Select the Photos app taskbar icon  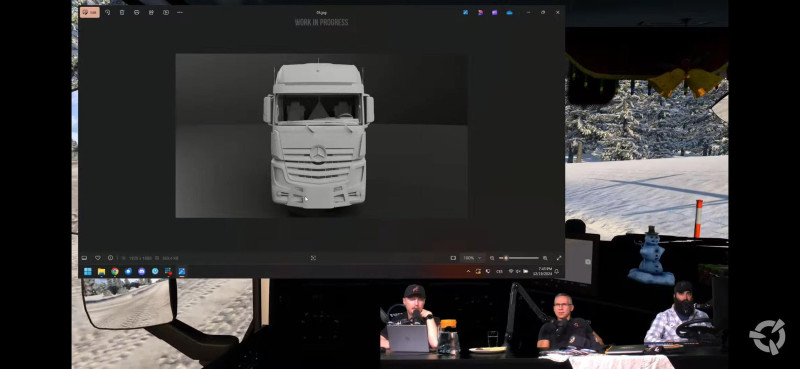(182, 272)
